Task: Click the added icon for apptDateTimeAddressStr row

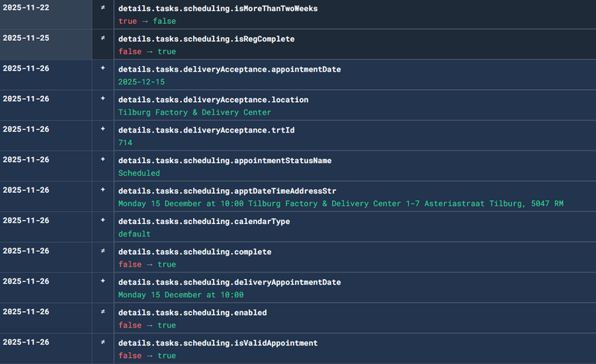Action: [x=103, y=190]
